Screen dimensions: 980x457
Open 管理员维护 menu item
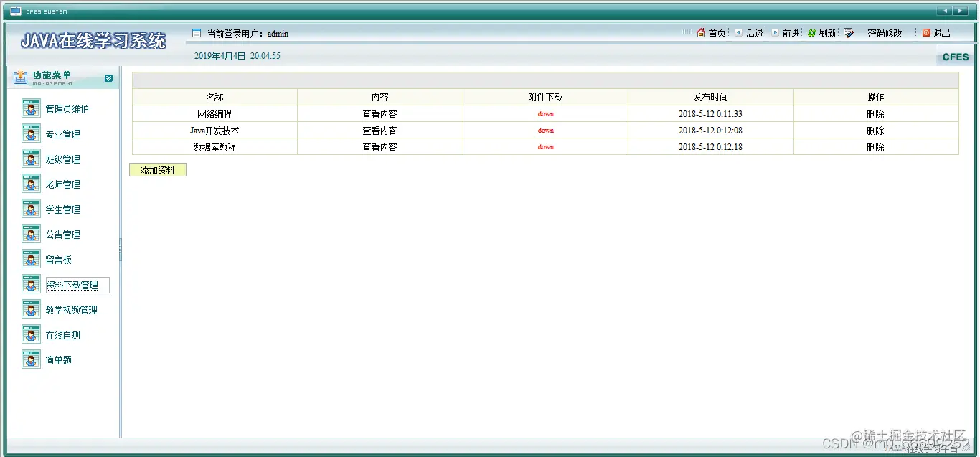[x=67, y=109]
